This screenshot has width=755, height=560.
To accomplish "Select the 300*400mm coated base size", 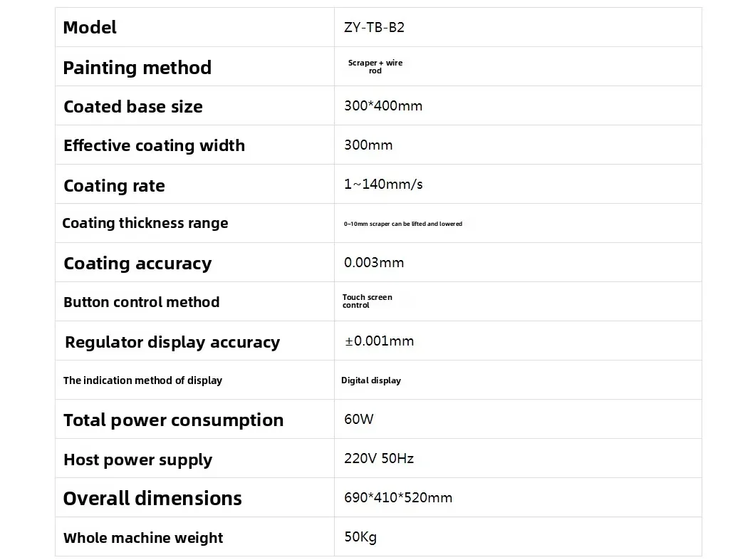I will coord(382,106).
